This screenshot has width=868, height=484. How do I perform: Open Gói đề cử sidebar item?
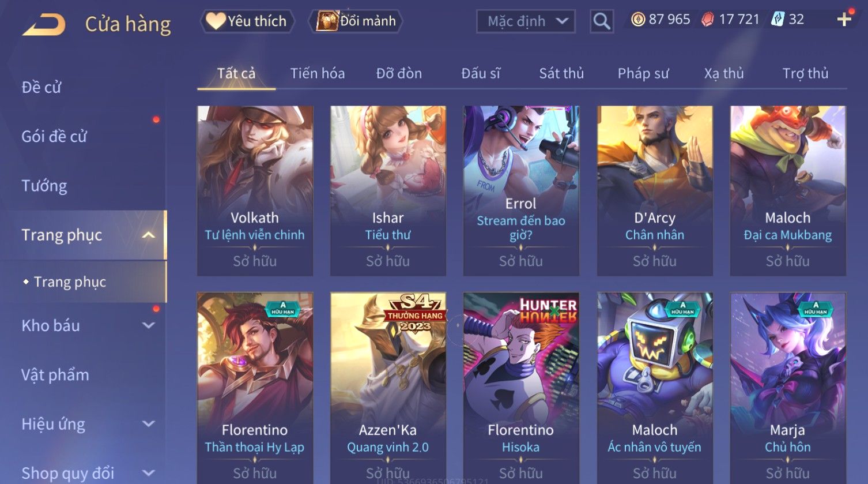54,137
